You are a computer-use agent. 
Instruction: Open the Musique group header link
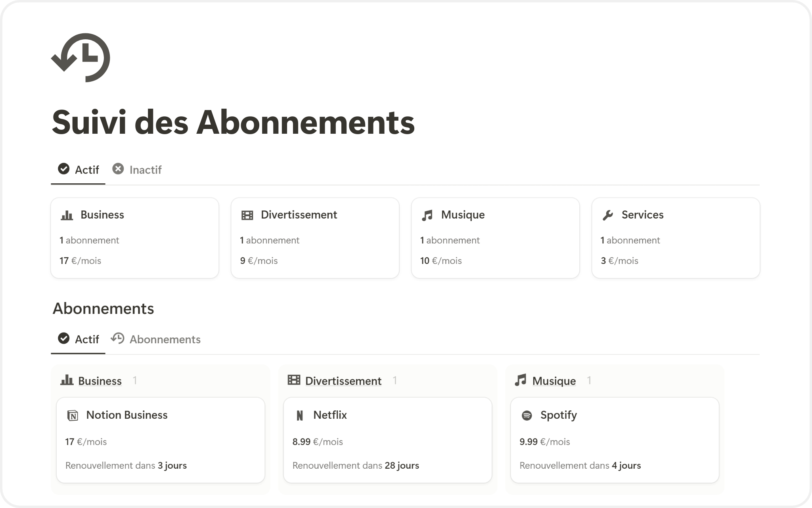tap(554, 381)
